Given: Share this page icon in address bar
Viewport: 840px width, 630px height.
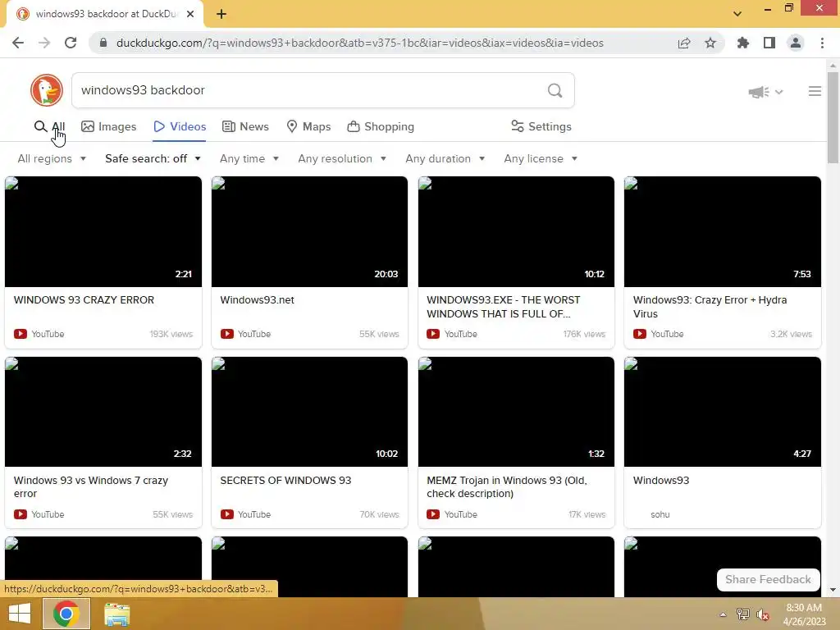Looking at the screenshot, I should [x=684, y=43].
